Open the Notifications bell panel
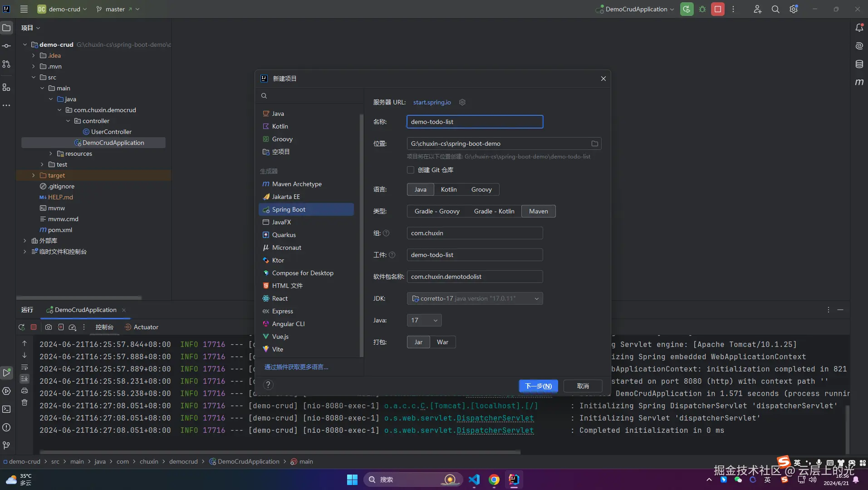868x490 pixels. (x=859, y=28)
